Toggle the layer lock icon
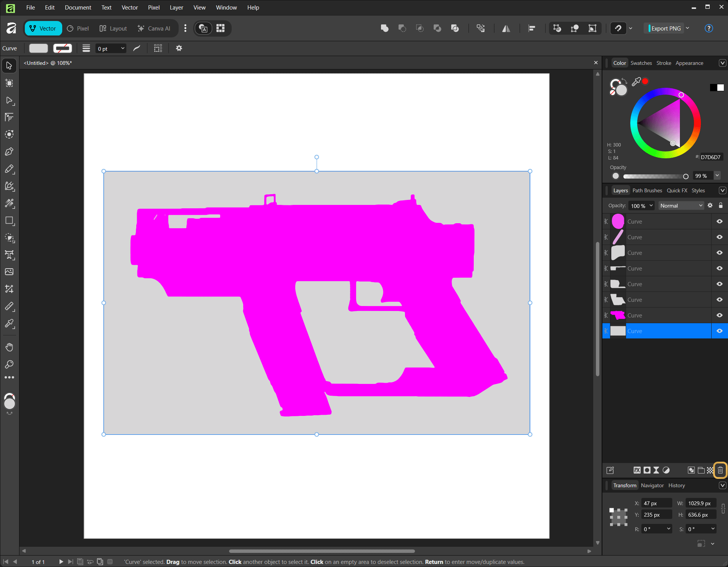Viewport: 728px width, 567px height. point(721,205)
